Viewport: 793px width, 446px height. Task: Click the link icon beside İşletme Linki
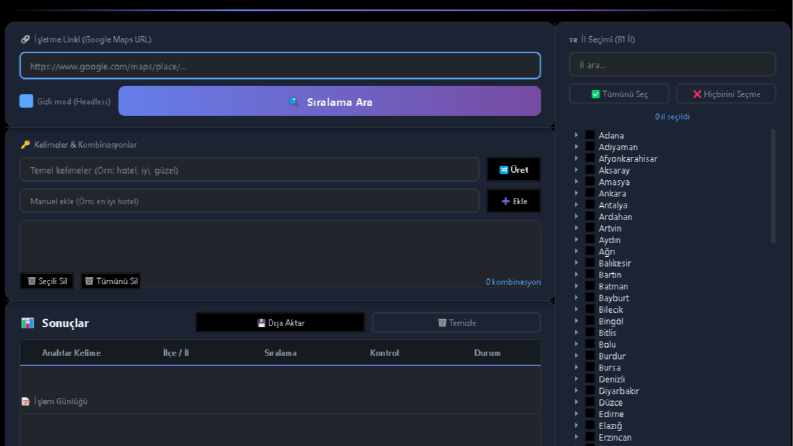[x=25, y=39]
